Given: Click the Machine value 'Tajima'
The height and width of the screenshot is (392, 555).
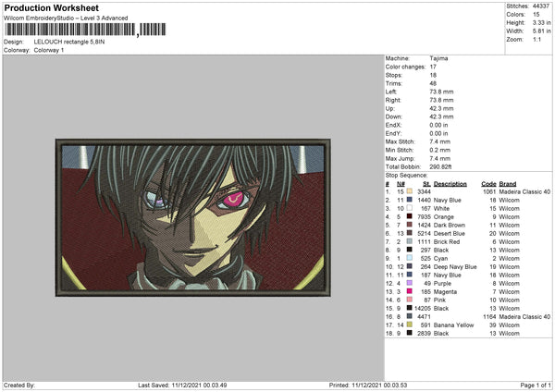Looking at the screenshot, I should pyautogui.click(x=438, y=58).
